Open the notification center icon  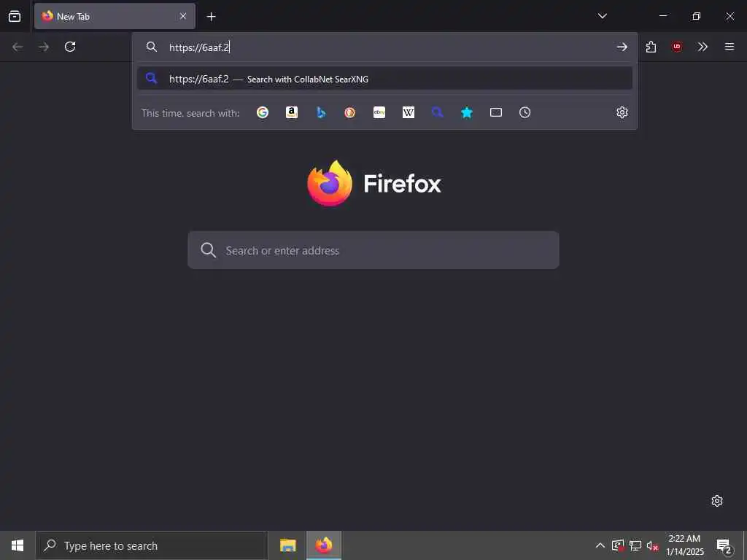pos(724,545)
